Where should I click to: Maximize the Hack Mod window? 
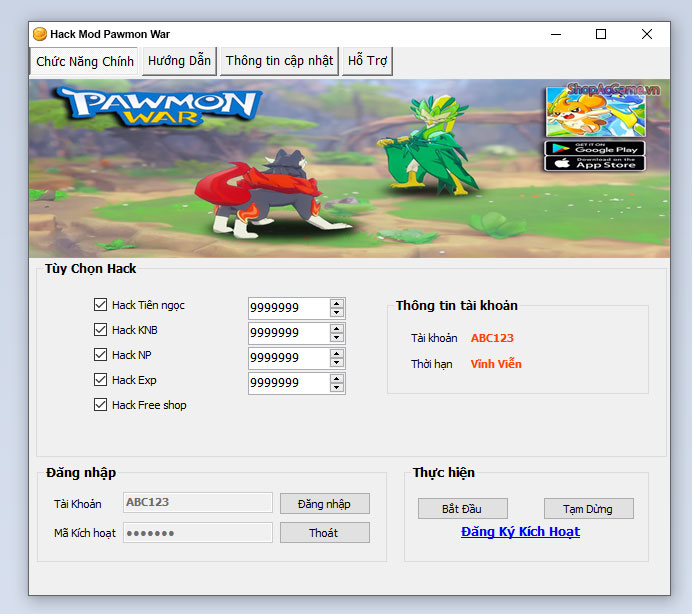pos(601,34)
